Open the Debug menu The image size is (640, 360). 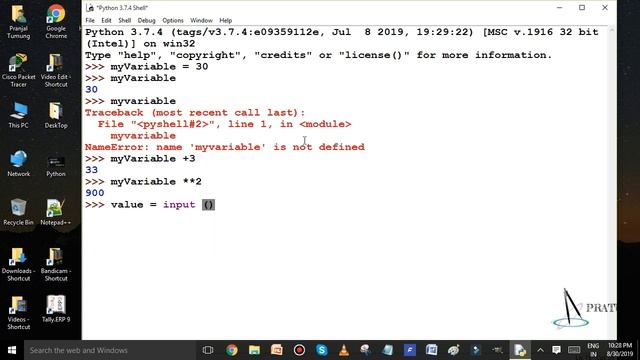(x=146, y=20)
